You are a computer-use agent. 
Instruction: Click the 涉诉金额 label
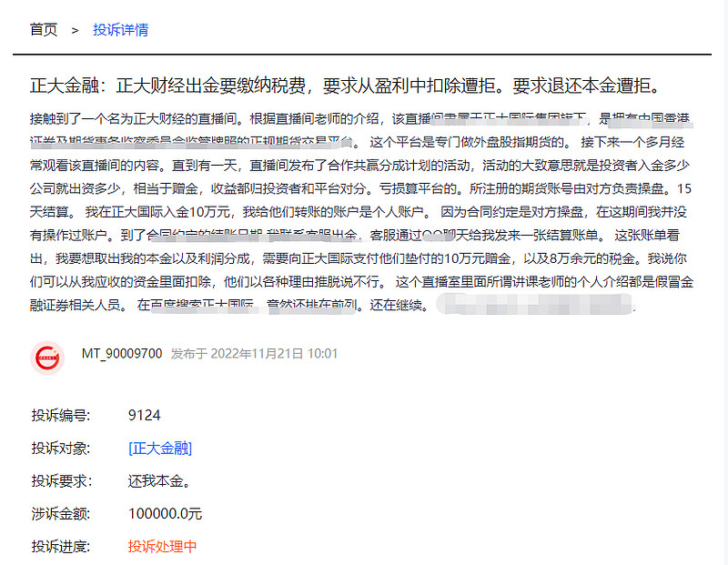tap(61, 514)
